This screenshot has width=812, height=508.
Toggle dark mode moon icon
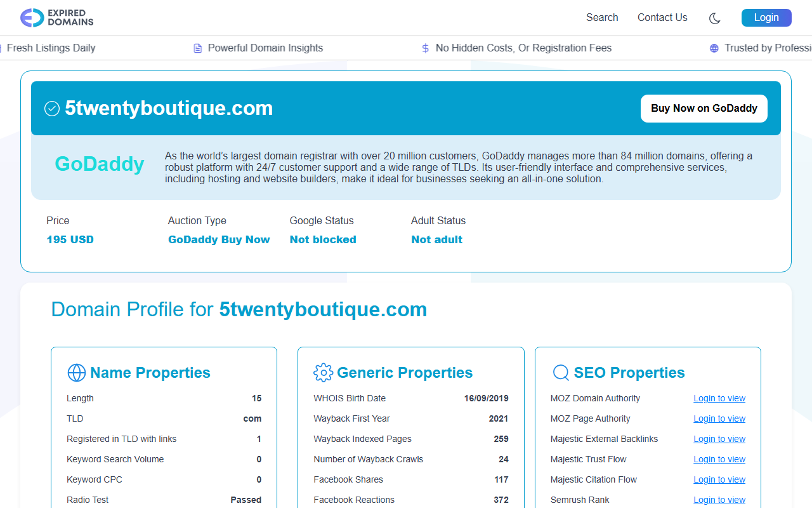tap(714, 18)
